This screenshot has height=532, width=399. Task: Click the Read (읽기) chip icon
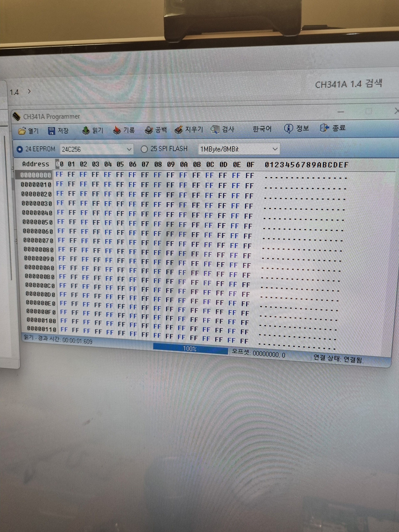coord(86,131)
